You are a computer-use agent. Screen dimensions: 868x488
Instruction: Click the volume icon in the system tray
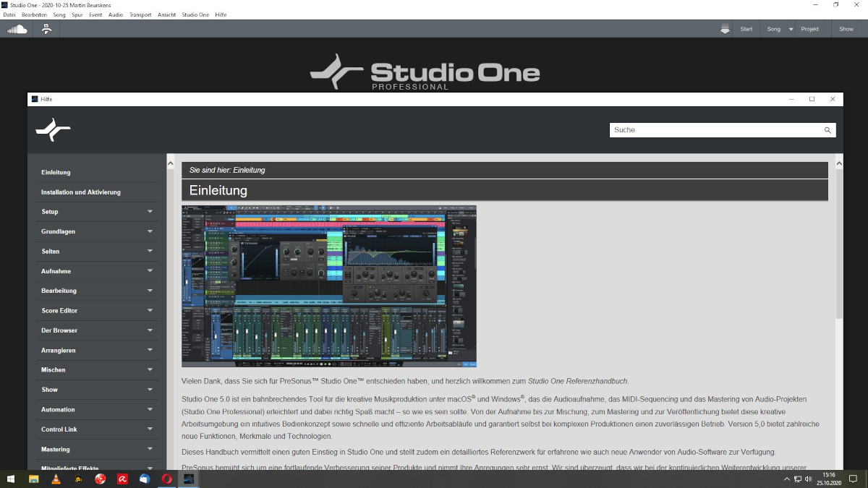pyautogui.click(x=809, y=479)
